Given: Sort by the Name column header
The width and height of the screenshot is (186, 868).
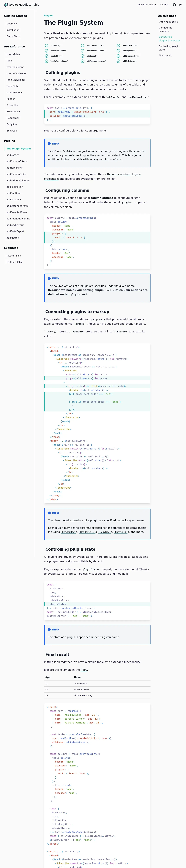Looking at the screenshot, I should pyautogui.click(x=78, y=677).
